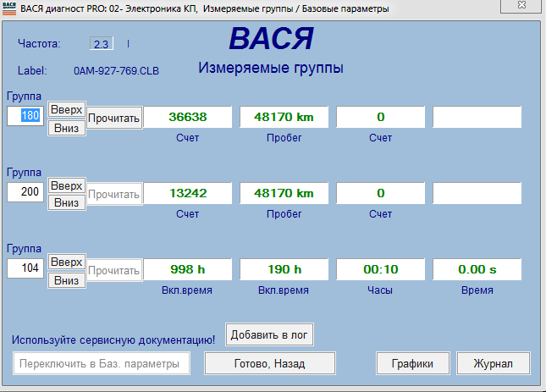Open Журнал log button

(493, 363)
